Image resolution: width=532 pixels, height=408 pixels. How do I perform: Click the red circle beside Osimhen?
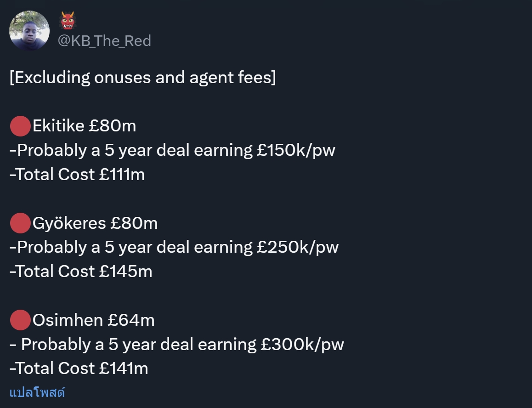point(20,320)
